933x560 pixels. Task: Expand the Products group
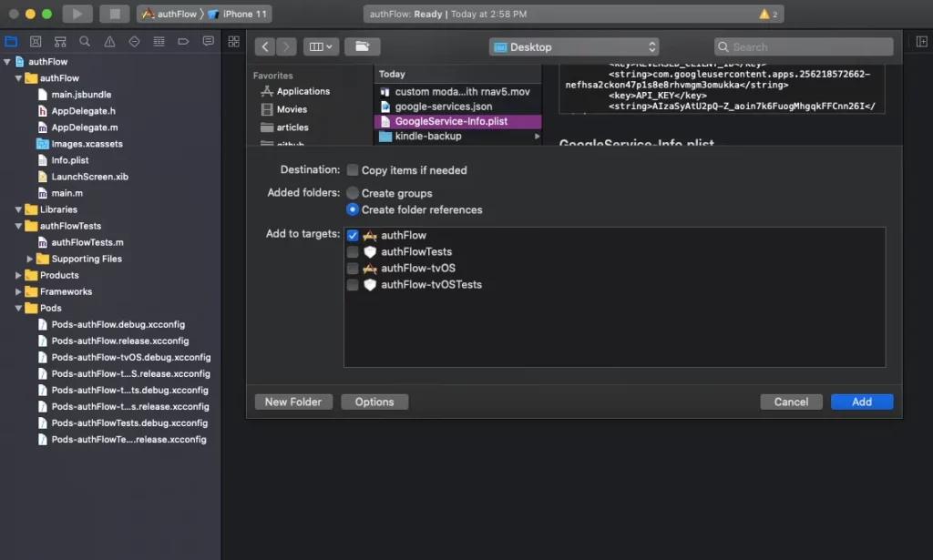[x=18, y=275]
